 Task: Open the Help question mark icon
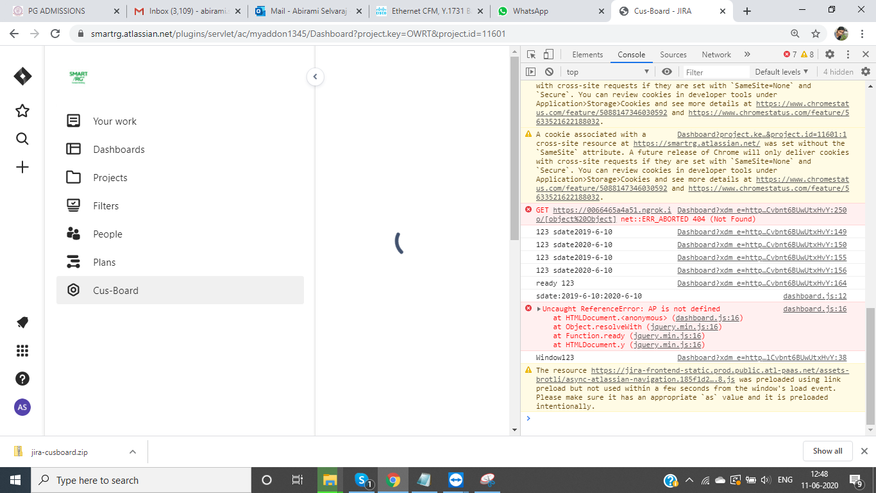(22, 379)
